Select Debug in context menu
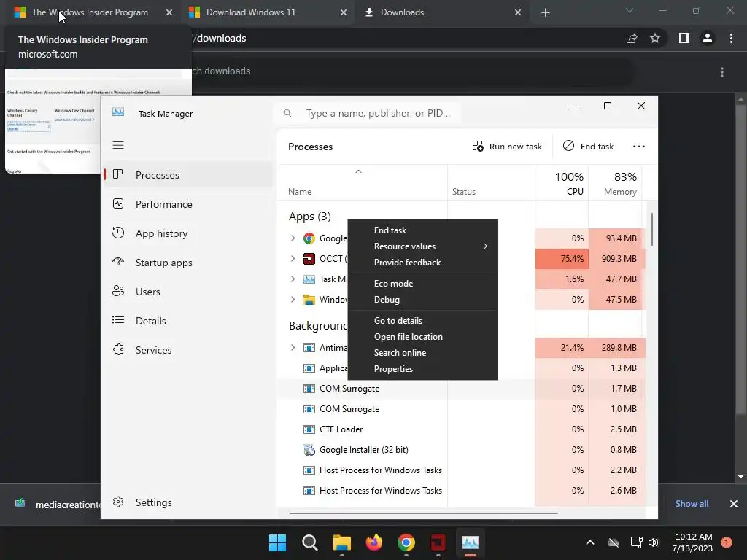The height and width of the screenshot is (560, 747). coord(422,300)
